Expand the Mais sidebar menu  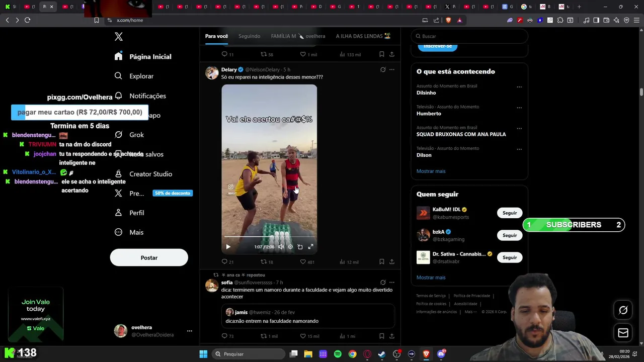click(129, 232)
